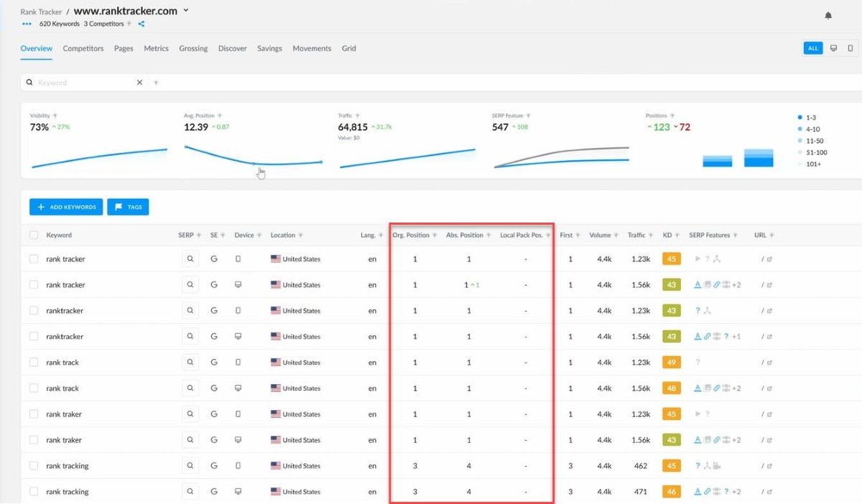Image resolution: width=862 pixels, height=504 pixels.
Task: Open the notifications bell
Action: point(828,15)
